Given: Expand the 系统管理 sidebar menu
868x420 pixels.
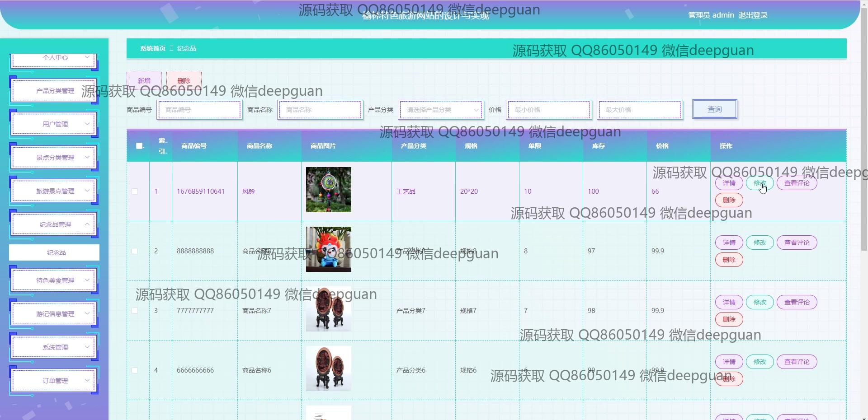Looking at the screenshot, I should 54,347.
